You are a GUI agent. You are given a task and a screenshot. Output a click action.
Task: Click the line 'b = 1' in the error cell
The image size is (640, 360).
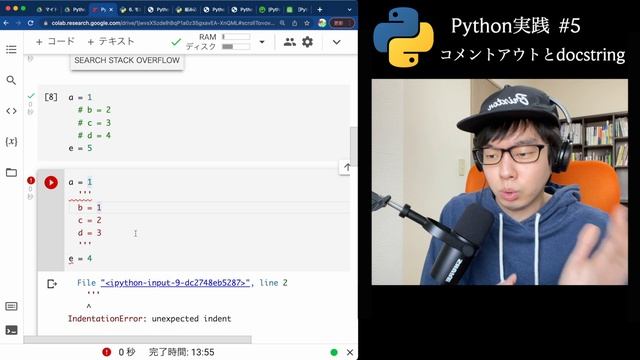[89, 207]
